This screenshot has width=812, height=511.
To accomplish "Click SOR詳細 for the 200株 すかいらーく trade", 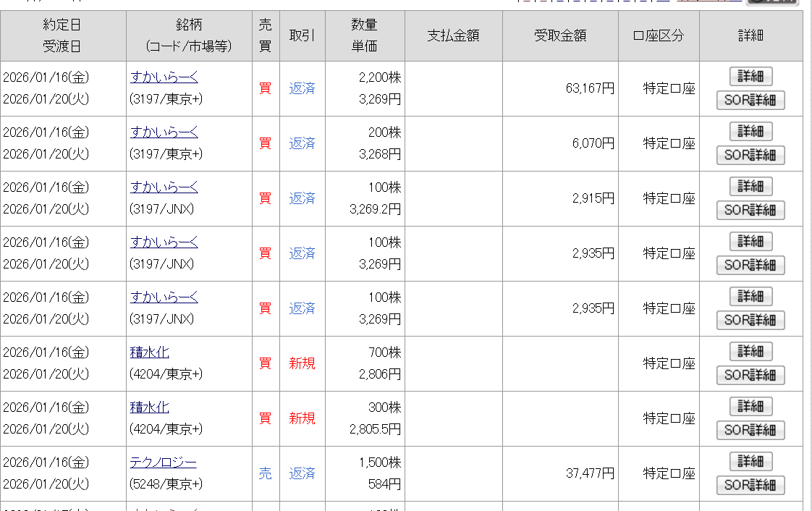I will [x=750, y=156].
